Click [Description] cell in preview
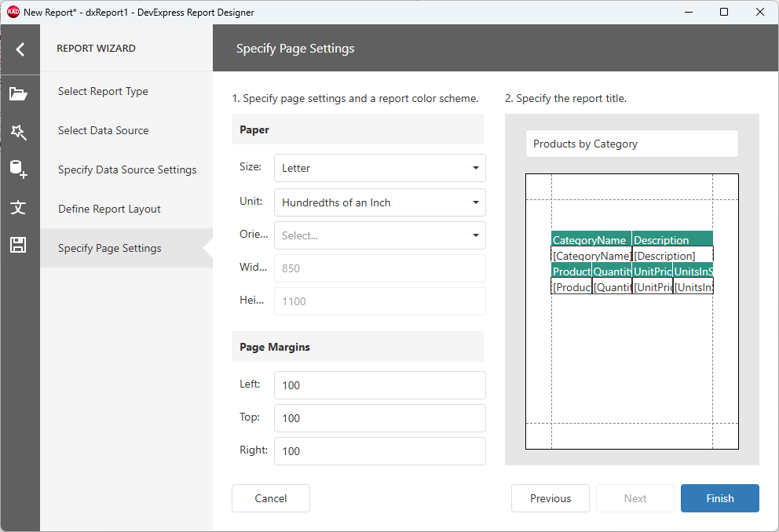Image resolution: width=779 pixels, height=532 pixels. 673,255
